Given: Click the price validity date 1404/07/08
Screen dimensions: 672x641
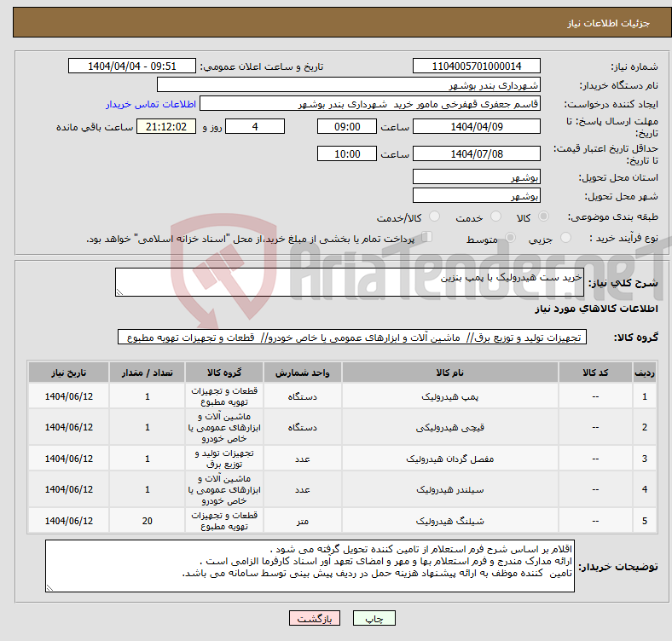Looking at the screenshot, I should point(476,153).
